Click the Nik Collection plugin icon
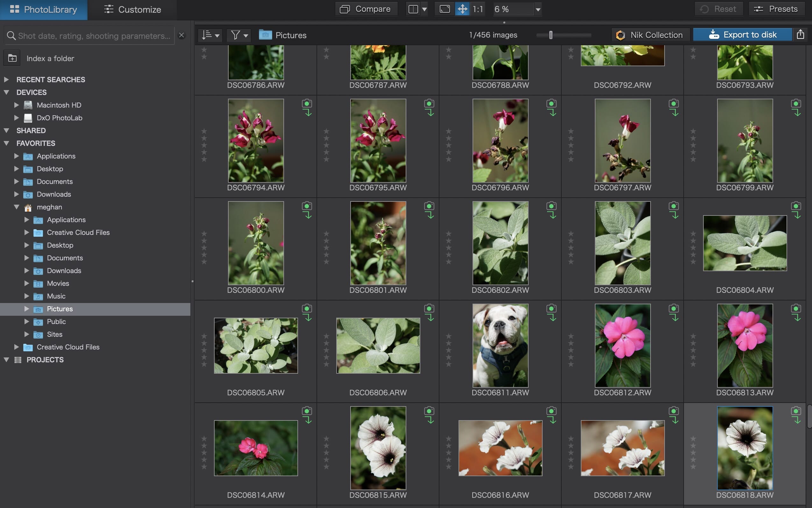 coord(620,35)
